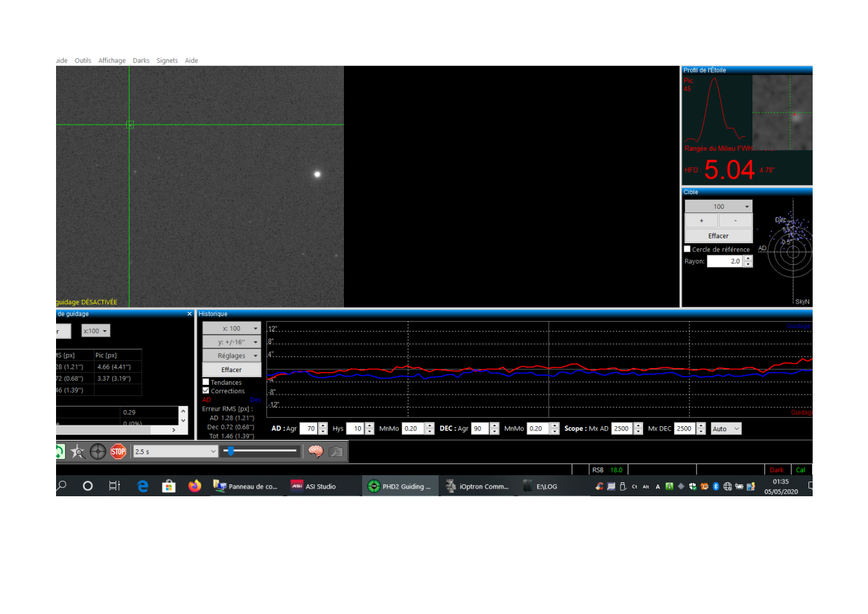Open Firefox from the taskbar
Viewport: 868px width, 614px height.
[x=194, y=486]
